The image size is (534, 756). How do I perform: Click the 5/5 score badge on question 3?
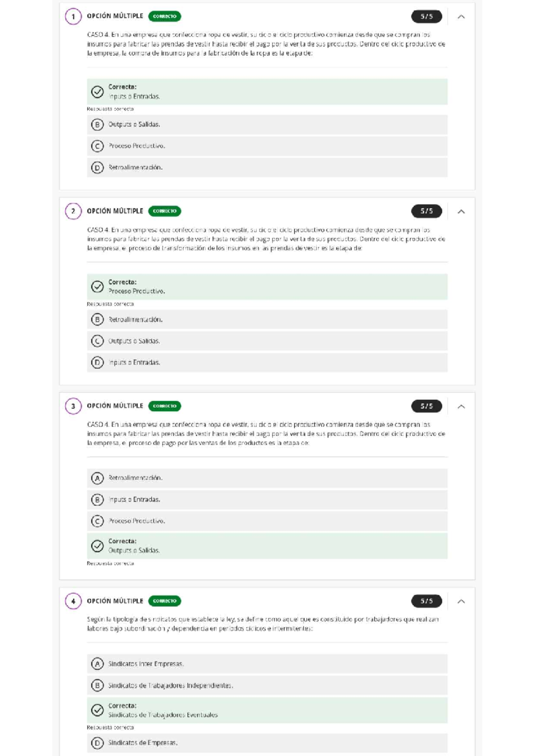click(x=426, y=406)
